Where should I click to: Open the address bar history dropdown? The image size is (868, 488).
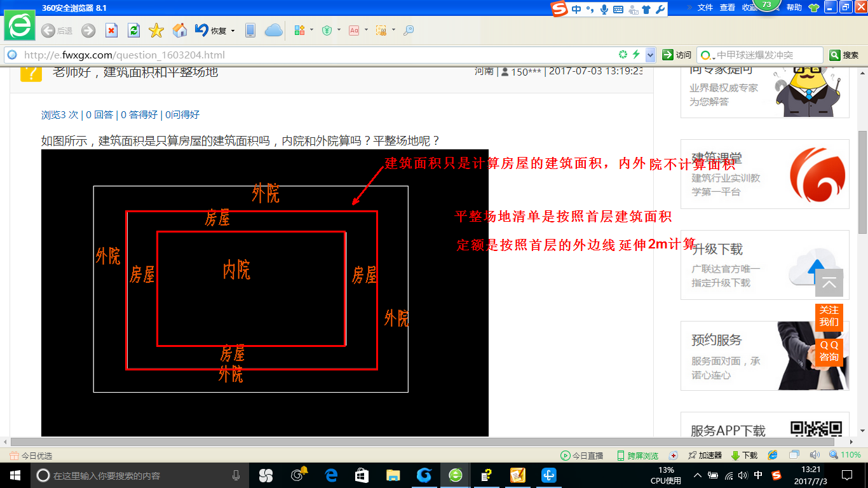click(650, 55)
